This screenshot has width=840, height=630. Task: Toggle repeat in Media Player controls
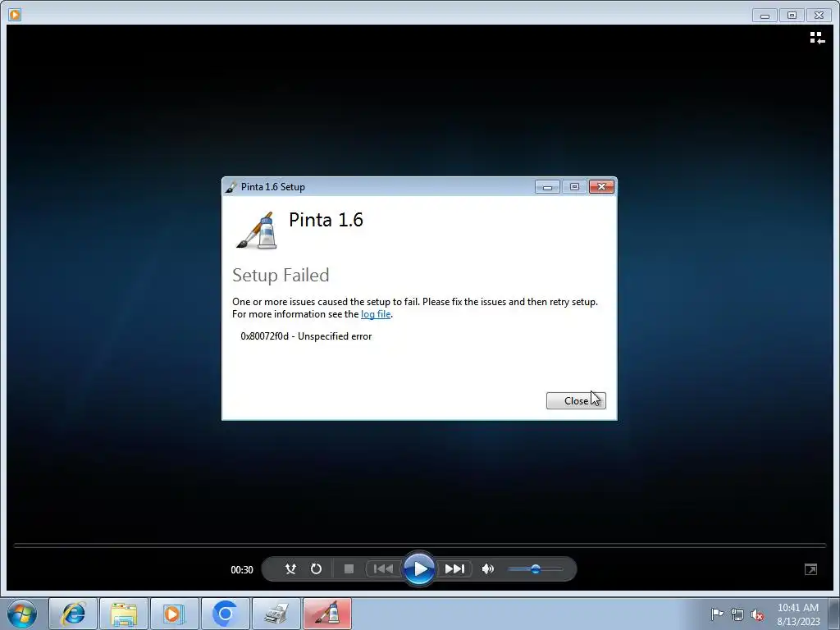point(316,569)
